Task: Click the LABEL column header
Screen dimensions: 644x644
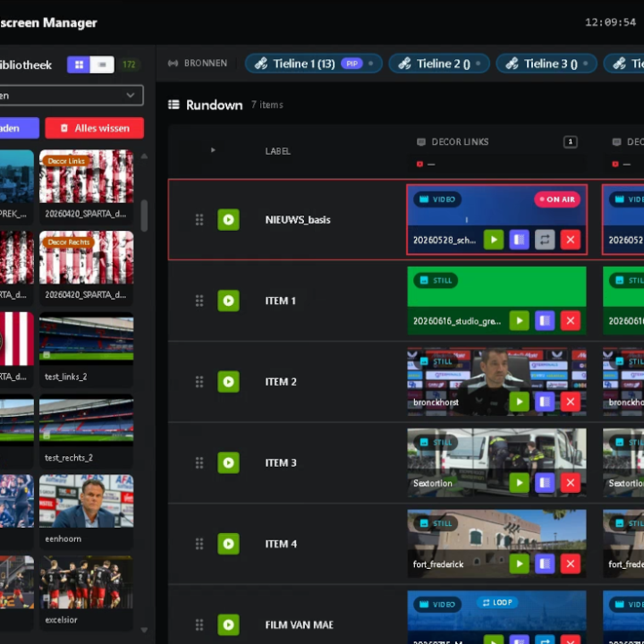Action: [x=277, y=151]
